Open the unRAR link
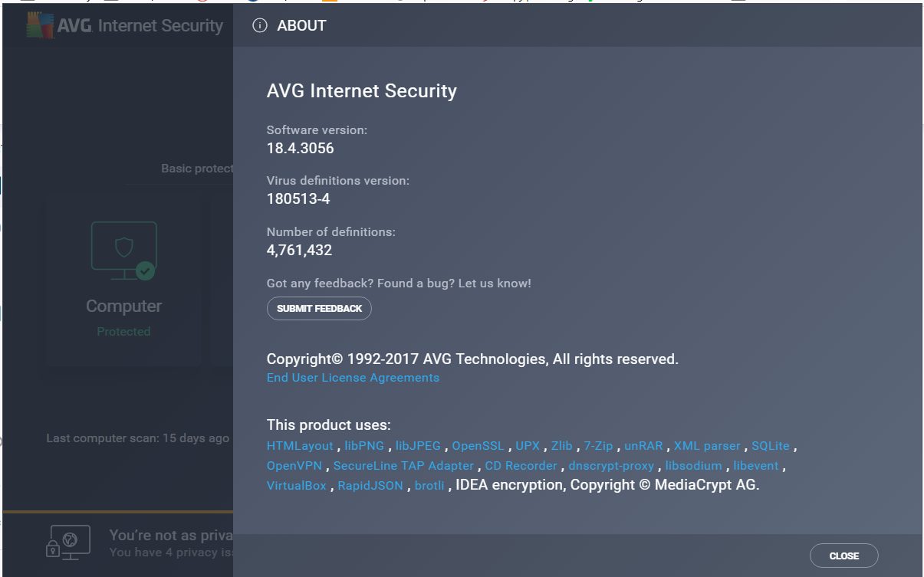 (643, 446)
